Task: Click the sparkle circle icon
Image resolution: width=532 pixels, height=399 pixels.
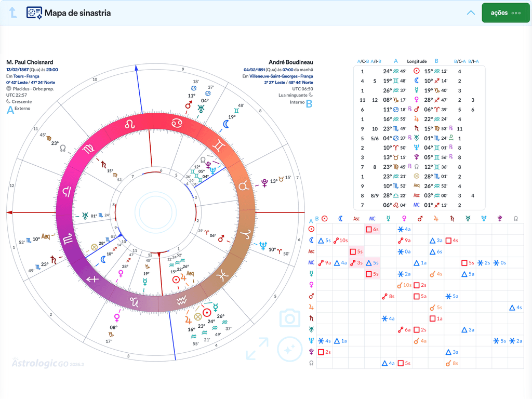Action: pos(290,349)
